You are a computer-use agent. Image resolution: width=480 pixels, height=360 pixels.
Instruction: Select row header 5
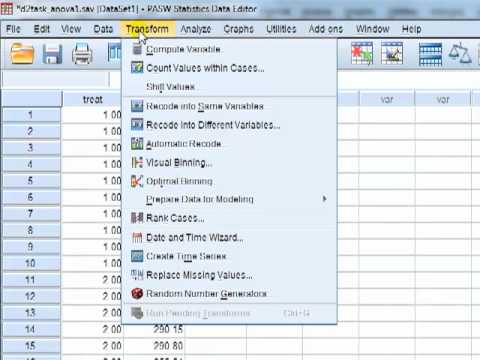point(31,181)
